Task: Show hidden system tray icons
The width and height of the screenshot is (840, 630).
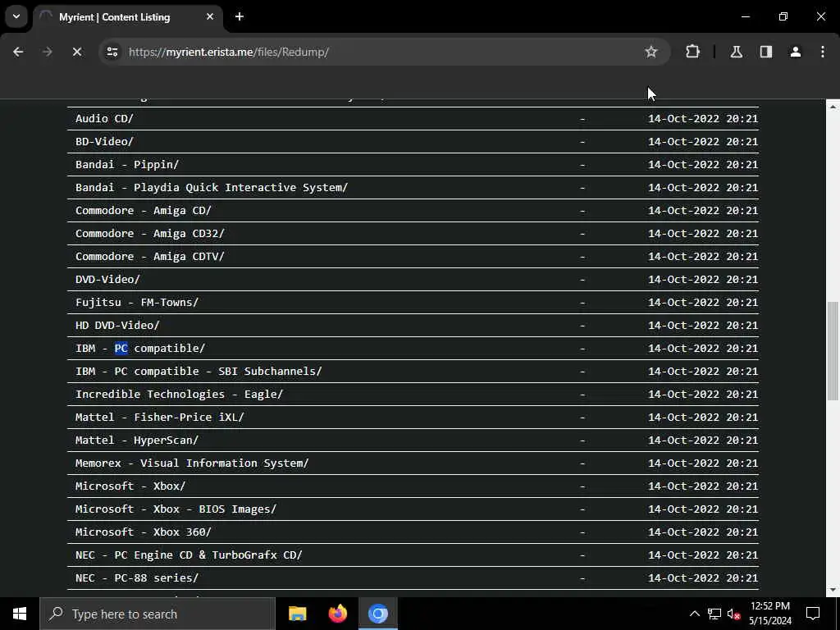Action: [694, 614]
